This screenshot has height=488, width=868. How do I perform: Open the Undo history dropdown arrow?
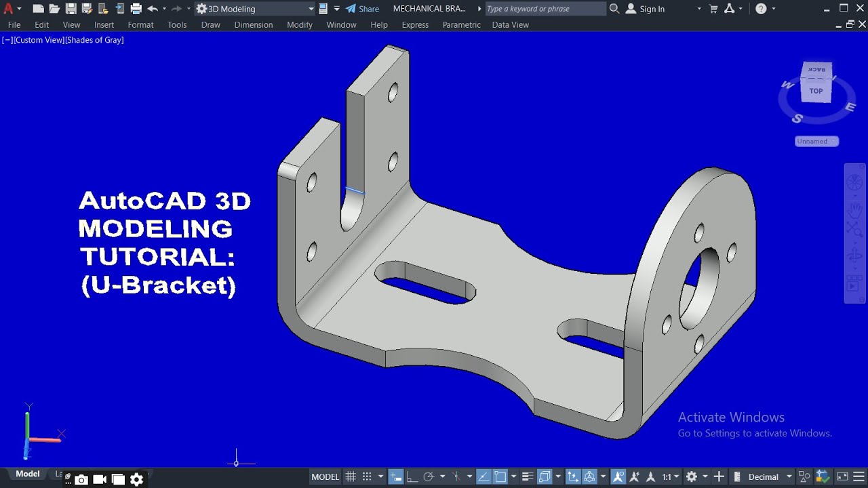tap(164, 9)
